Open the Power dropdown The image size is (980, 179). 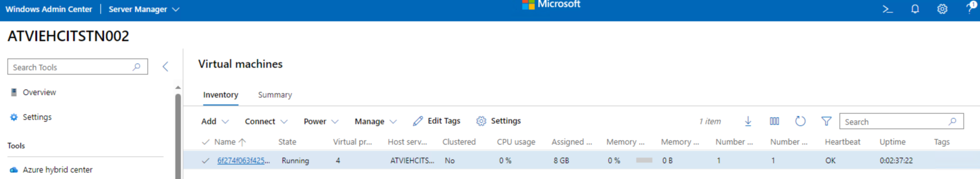[321, 121]
